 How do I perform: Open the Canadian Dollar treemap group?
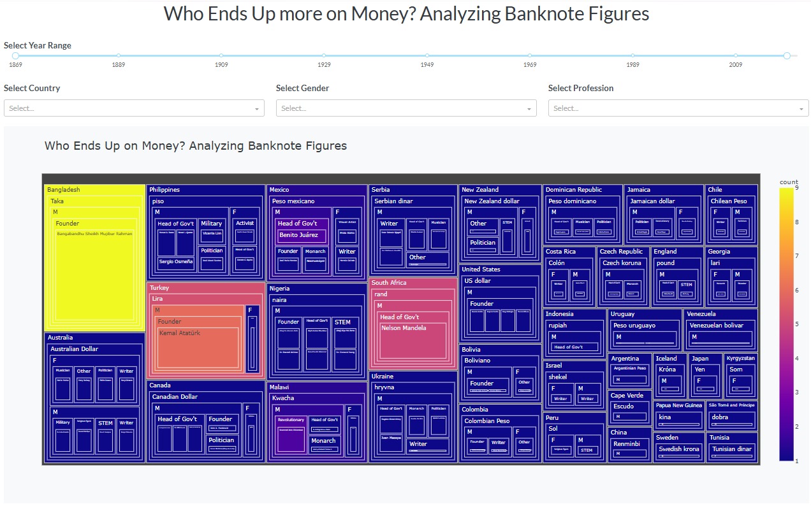(175, 397)
